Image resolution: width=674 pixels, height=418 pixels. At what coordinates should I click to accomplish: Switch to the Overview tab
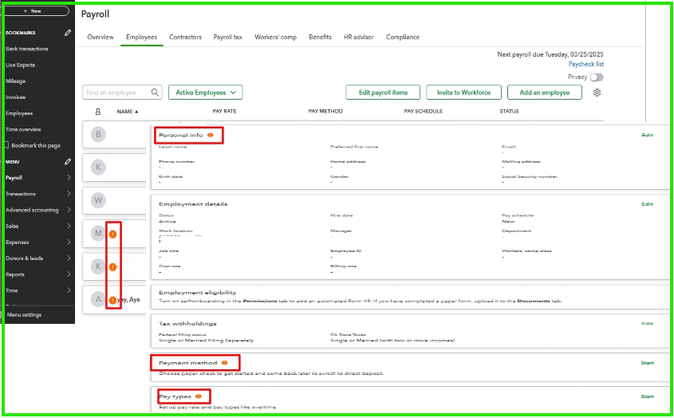(101, 37)
